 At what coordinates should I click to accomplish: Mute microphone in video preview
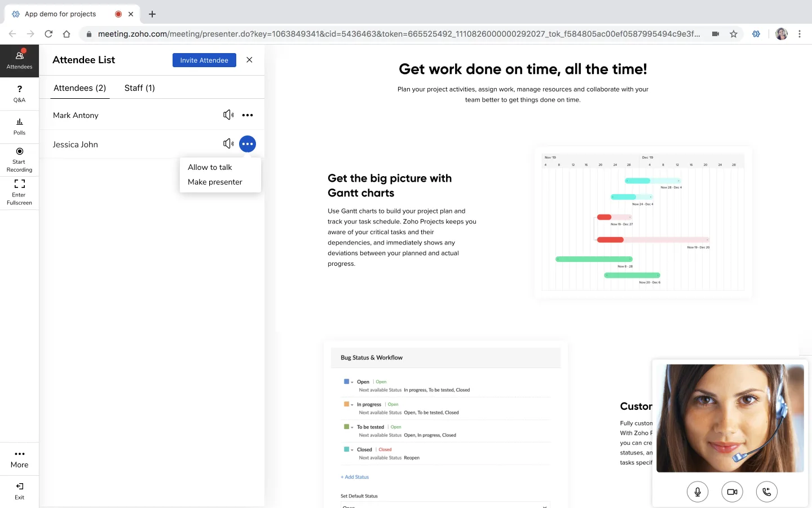[698, 492]
